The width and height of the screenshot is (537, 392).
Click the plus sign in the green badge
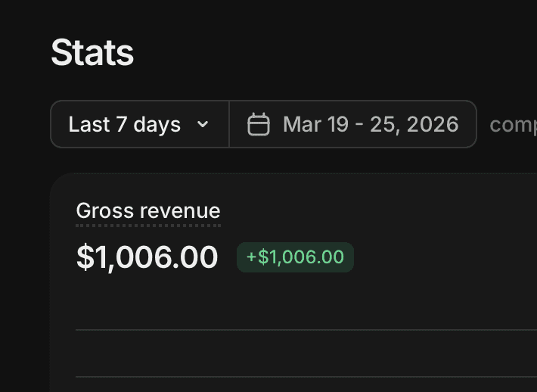[252, 257]
